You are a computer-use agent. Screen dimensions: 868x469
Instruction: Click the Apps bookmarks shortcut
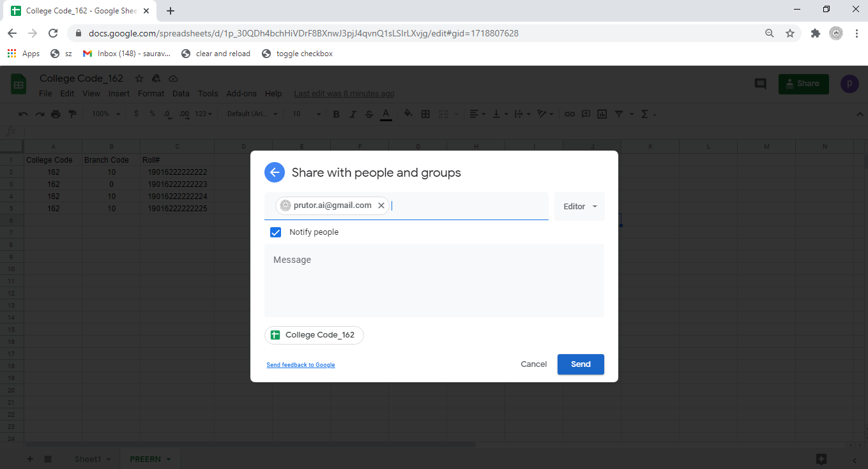(24, 54)
